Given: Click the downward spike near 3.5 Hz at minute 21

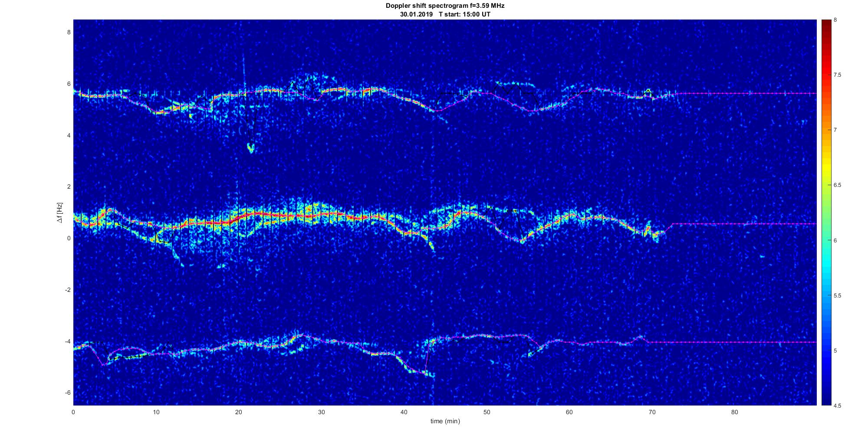Looking at the screenshot, I should [251, 148].
